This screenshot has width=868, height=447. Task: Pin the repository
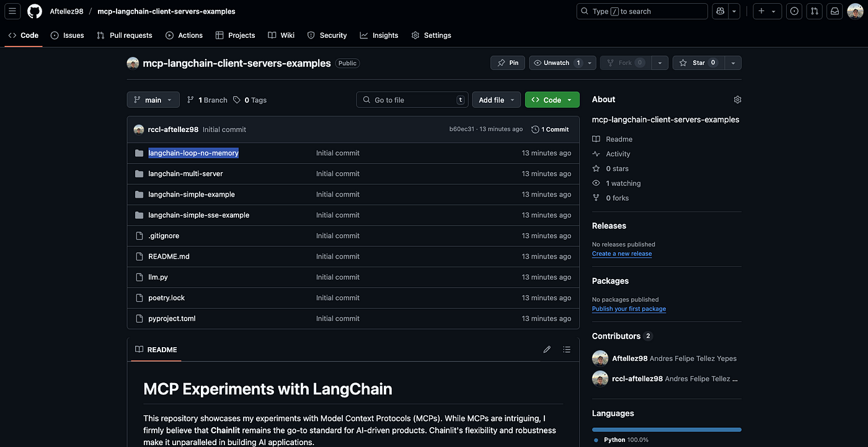(x=508, y=63)
